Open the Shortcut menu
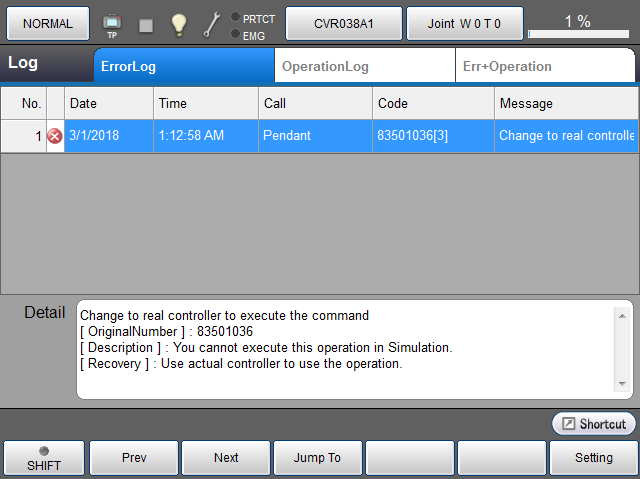 pos(594,424)
